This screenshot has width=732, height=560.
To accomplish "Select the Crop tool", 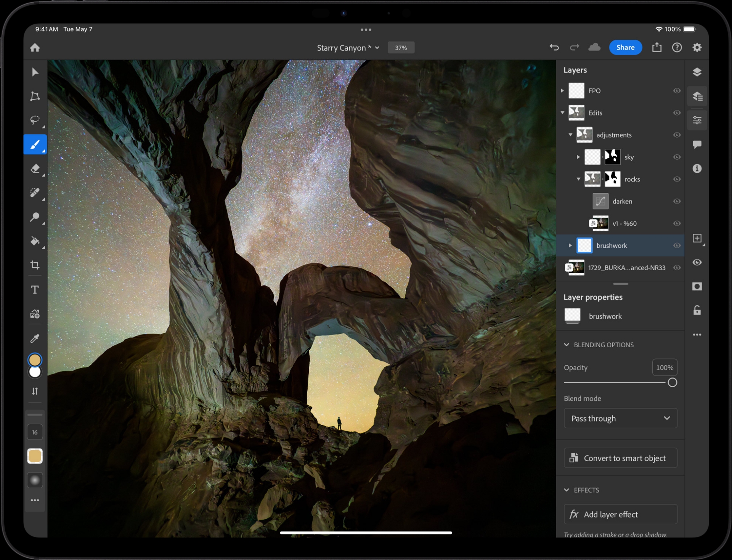I will 35,265.
